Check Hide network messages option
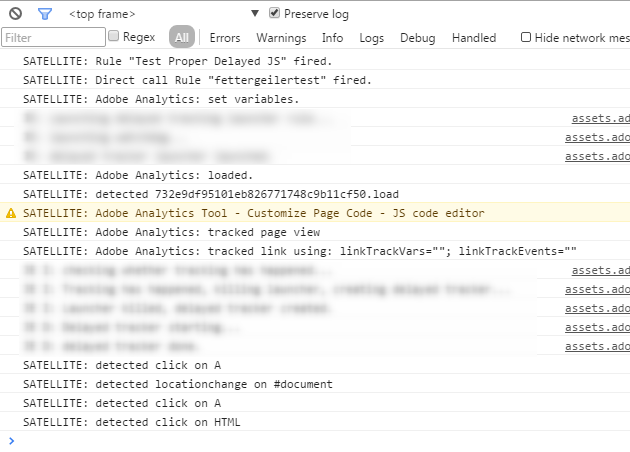Image resolution: width=630 pixels, height=452 pixels. pos(526,37)
